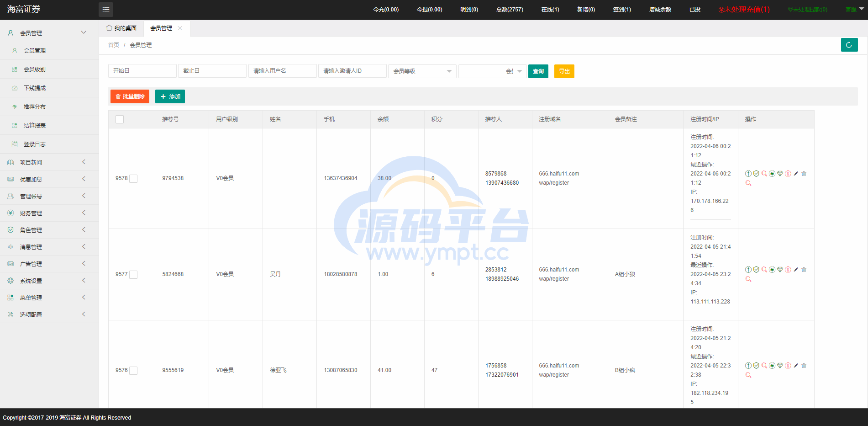Click the diamond icon in row 9576

[x=780, y=366]
